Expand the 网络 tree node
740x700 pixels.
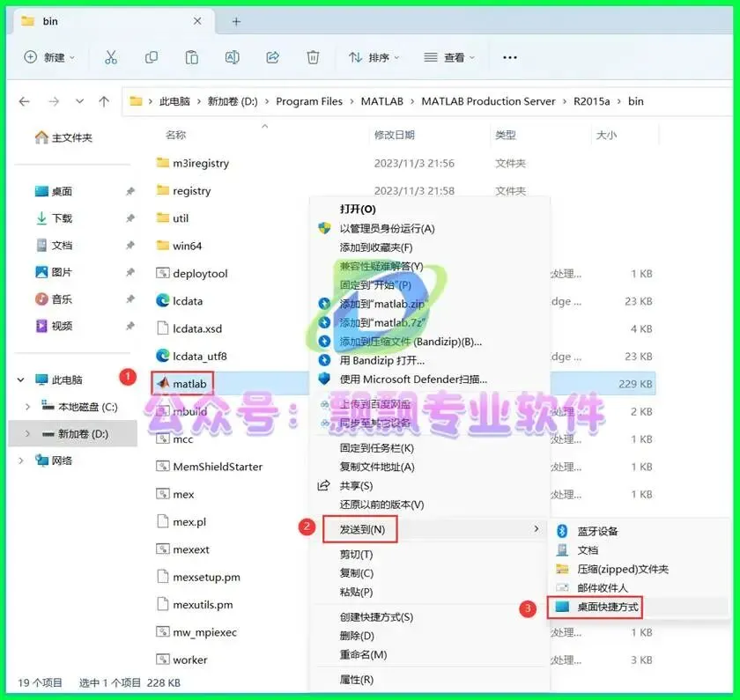pyautogui.click(x=21, y=461)
